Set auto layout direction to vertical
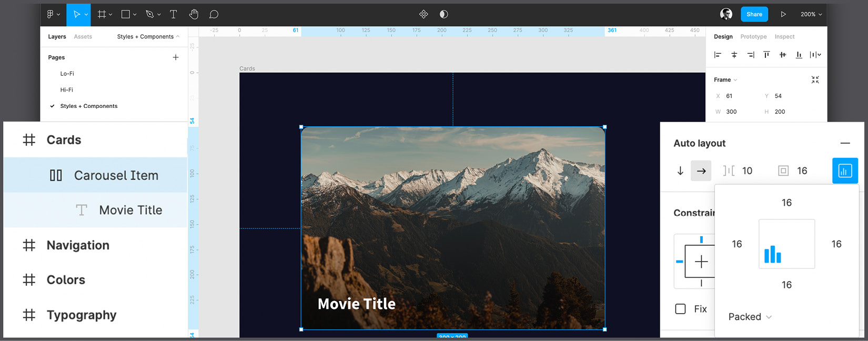The height and width of the screenshot is (341, 868). (x=680, y=170)
